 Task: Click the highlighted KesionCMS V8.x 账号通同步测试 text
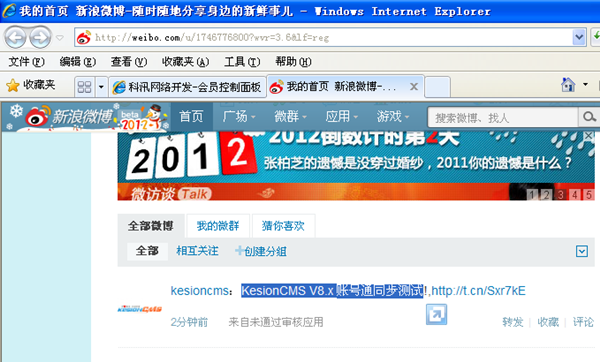(x=332, y=291)
